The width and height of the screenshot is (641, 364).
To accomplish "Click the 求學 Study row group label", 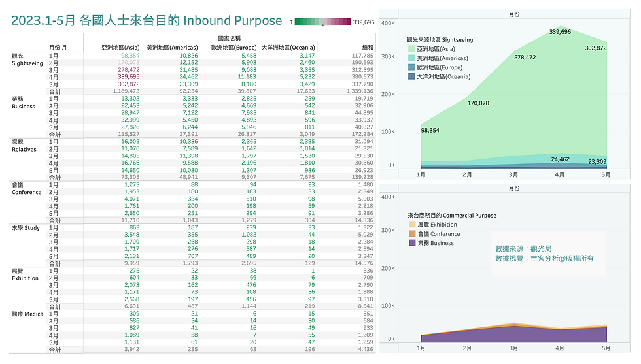I will point(26,228).
